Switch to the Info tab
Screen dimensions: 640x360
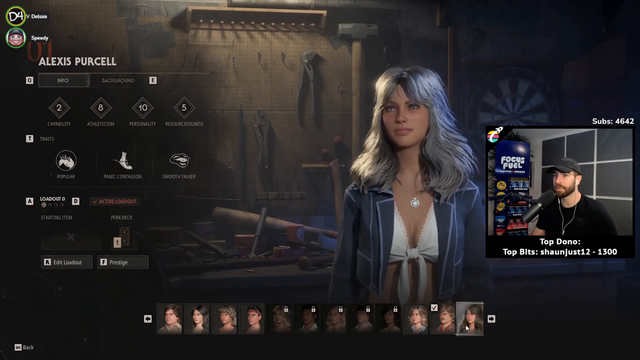pos(63,80)
